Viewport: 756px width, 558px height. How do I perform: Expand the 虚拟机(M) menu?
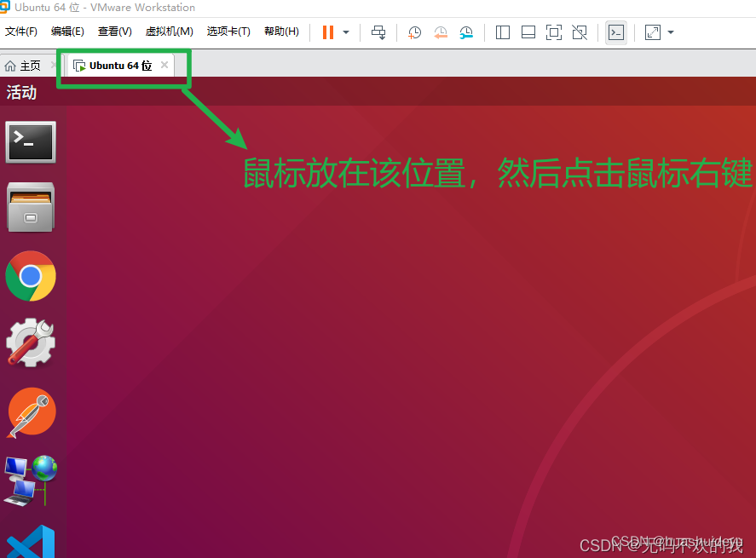[169, 32]
